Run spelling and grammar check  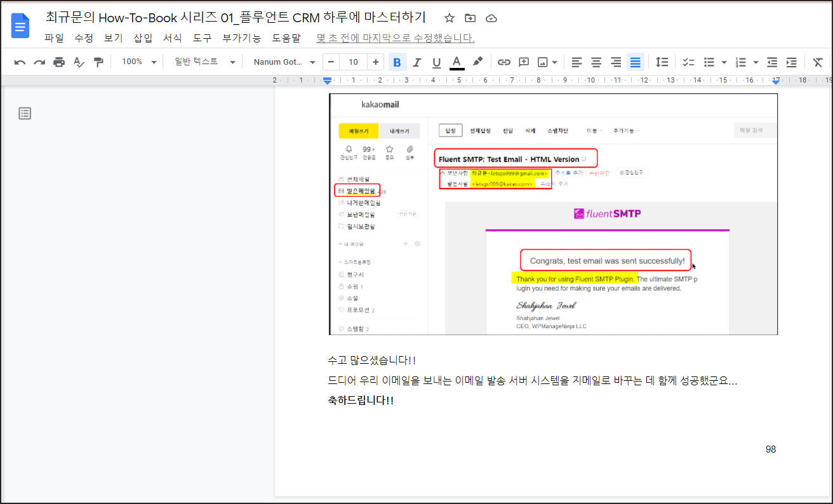tap(79, 62)
